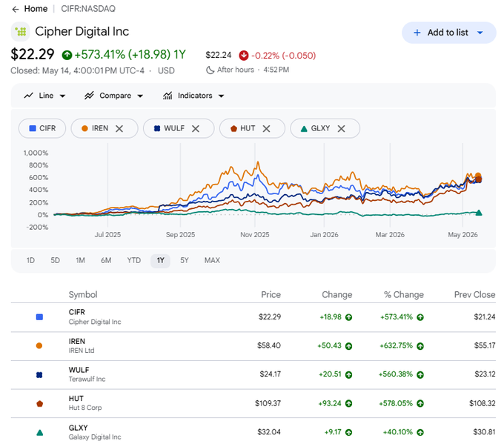Click the line chart icon
Image resolution: width=504 pixels, height=444 pixels.
point(29,96)
